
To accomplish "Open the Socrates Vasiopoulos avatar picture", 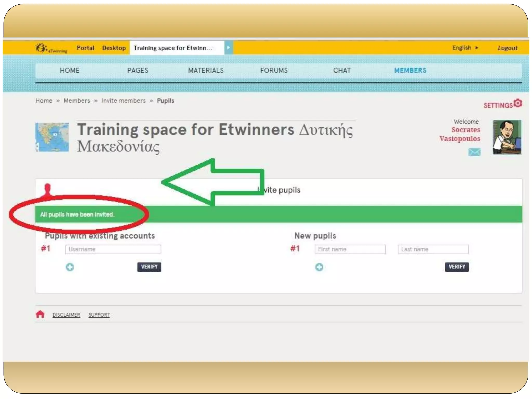I will click(x=507, y=137).
